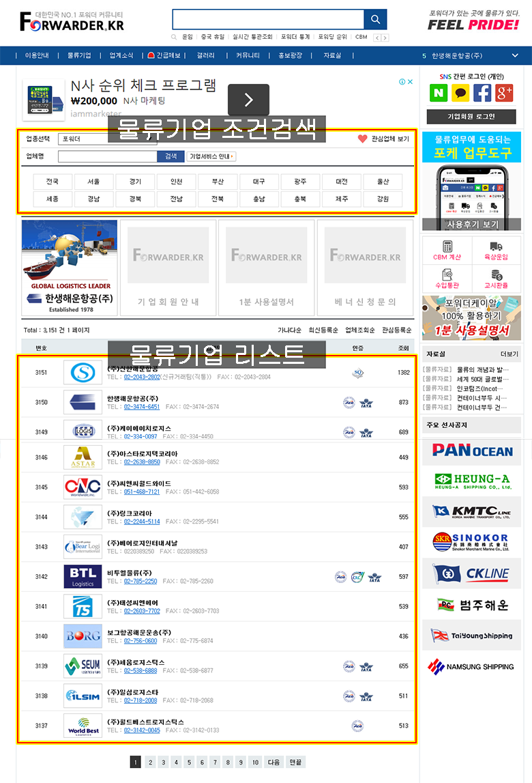This screenshot has height=783, width=532.
Task: Click into the top site search field
Action: (268, 20)
